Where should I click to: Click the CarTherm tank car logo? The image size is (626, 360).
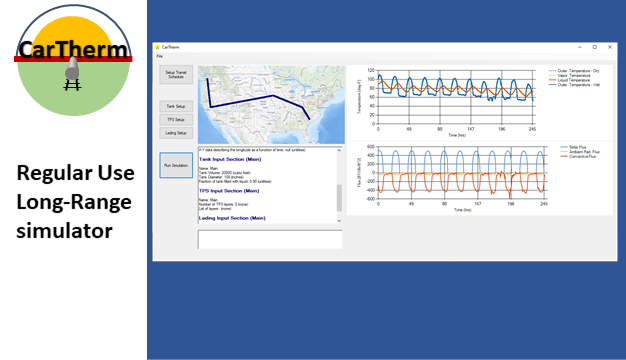click(73, 60)
